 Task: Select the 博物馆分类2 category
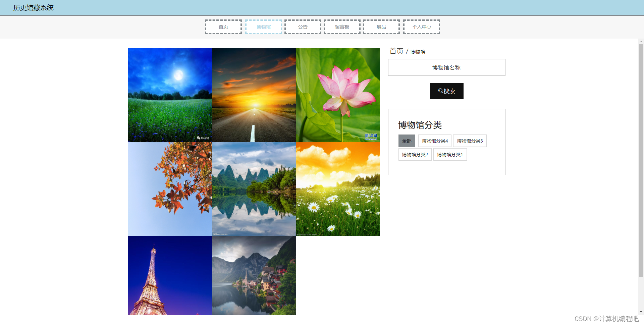[x=415, y=154]
